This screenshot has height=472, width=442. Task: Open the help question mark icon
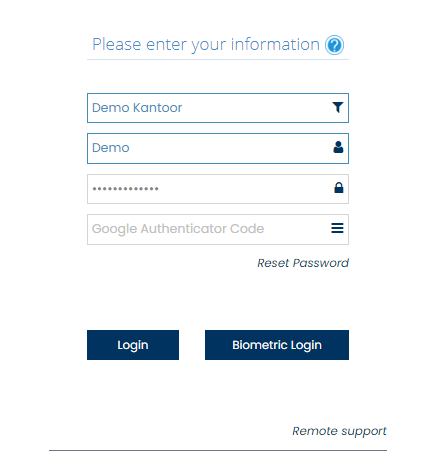(334, 45)
